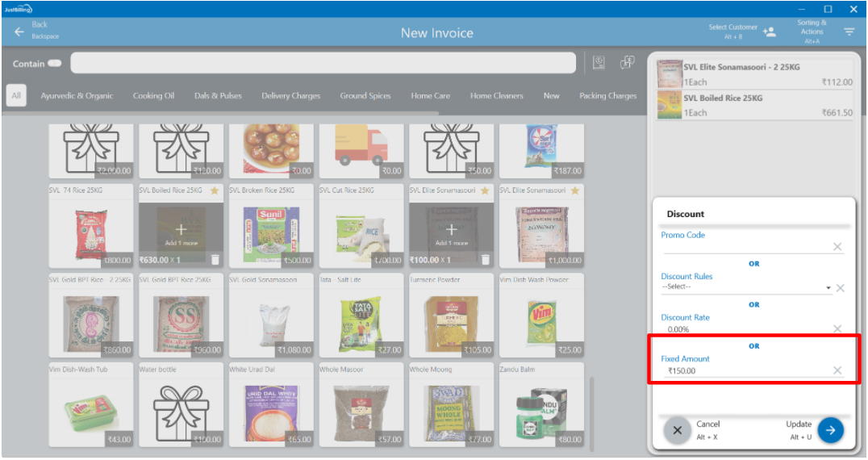Cancel the discount dialog
Image resolution: width=868 pixels, height=460 pixels.
click(678, 430)
